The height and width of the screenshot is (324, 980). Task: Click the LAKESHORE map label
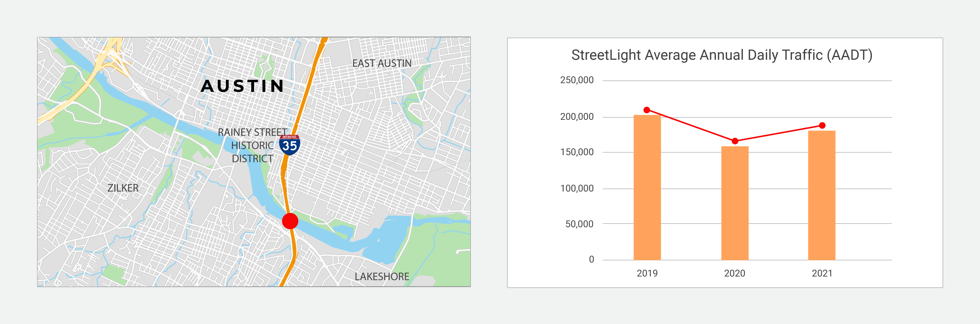(382, 276)
